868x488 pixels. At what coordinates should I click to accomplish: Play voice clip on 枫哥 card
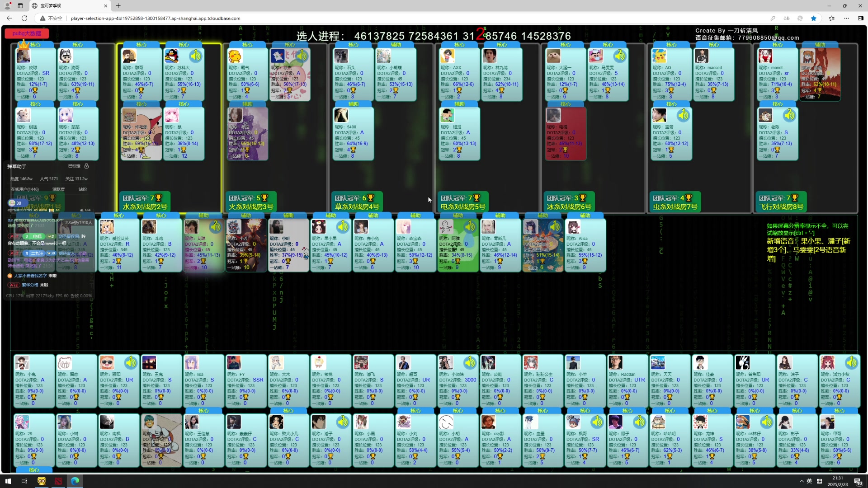pos(597,422)
